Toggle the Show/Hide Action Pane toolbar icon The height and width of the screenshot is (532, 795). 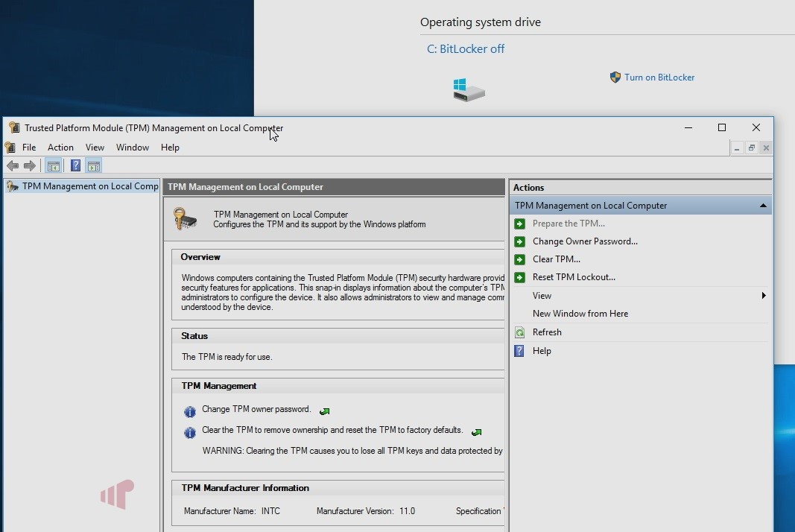coord(94,166)
